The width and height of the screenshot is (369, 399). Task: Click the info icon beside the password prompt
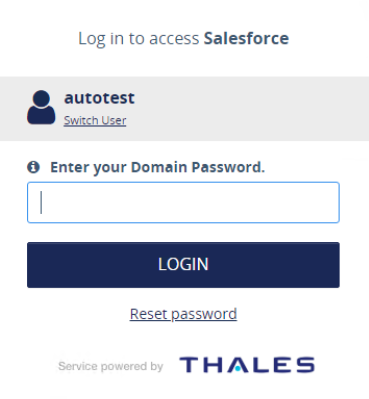(33, 167)
